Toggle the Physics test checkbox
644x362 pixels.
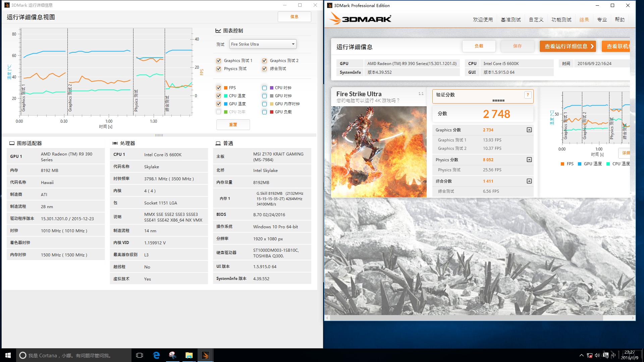point(219,69)
